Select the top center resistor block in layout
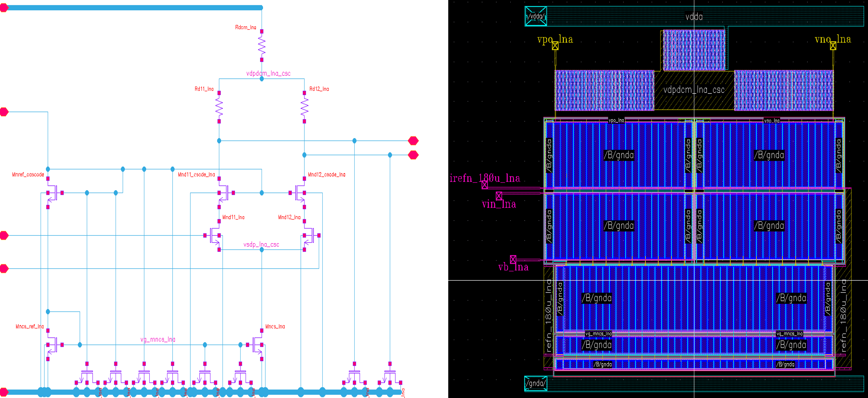 [x=694, y=50]
